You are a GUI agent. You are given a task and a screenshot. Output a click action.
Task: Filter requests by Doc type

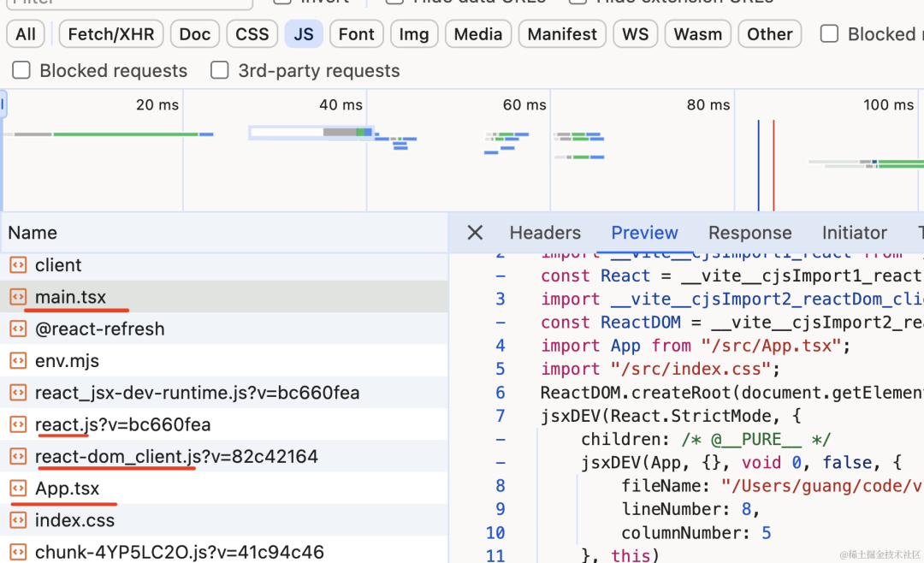point(194,34)
